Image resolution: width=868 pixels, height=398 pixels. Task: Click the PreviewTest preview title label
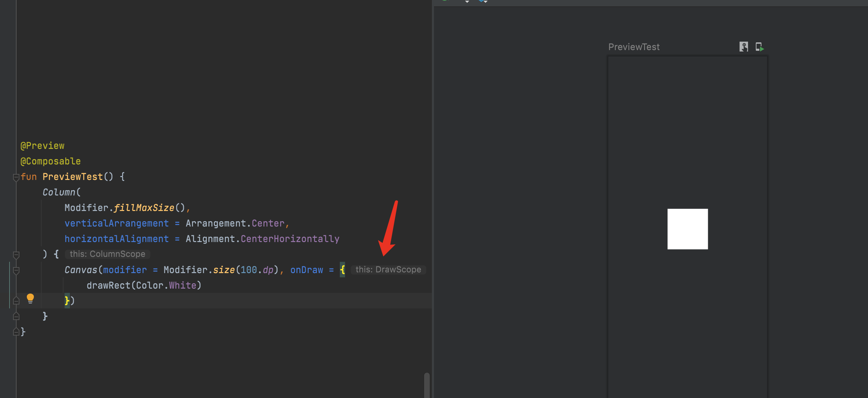(x=634, y=47)
